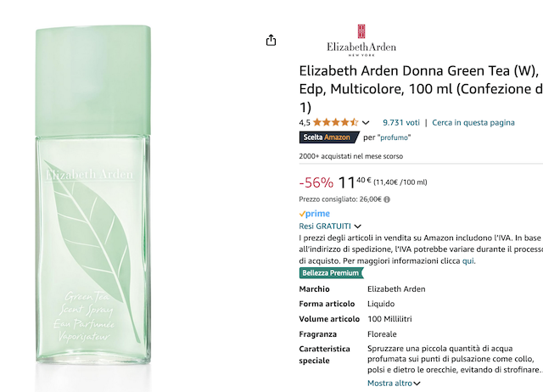Click the 4,5 rating number
The width and height of the screenshot is (543, 392).
tap(305, 122)
